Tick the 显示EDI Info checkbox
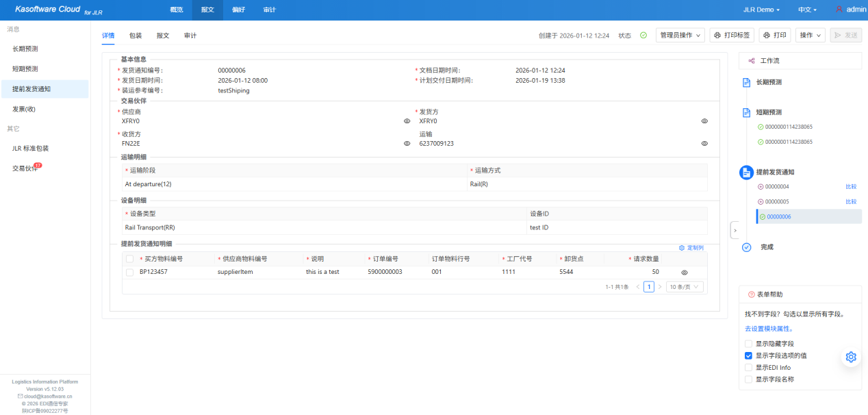 (749, 368)
